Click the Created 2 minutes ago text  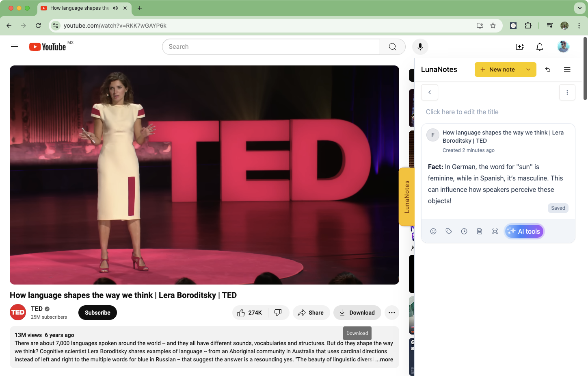pos(469,150)
